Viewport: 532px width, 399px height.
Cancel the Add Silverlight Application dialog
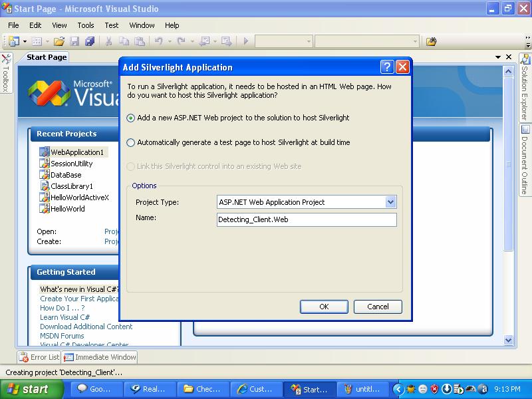click(x=378, y=307)
